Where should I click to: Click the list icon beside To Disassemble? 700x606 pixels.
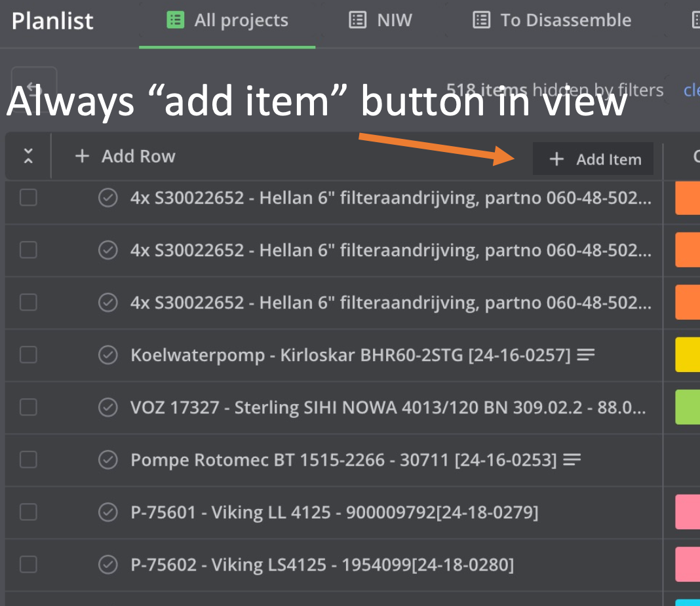tap(481, 20)
